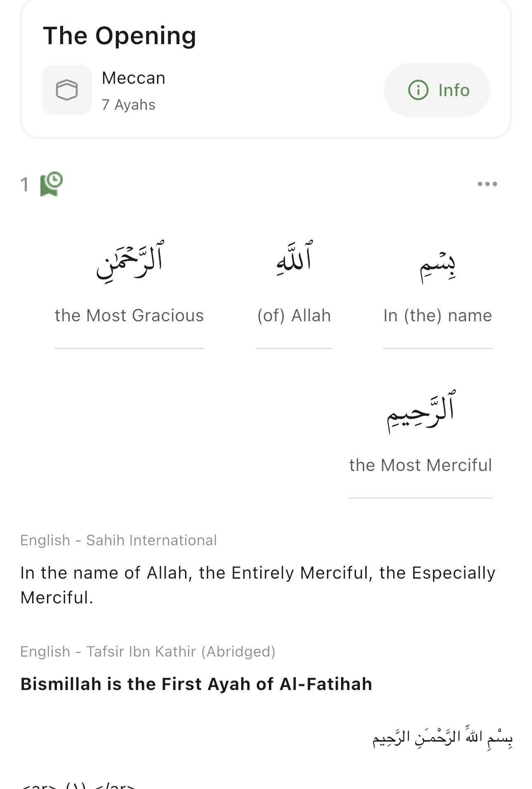Tap the Arabic word above "the Most Merciful"
Screen dimensions: 532x789
click(x=420, y=410)
